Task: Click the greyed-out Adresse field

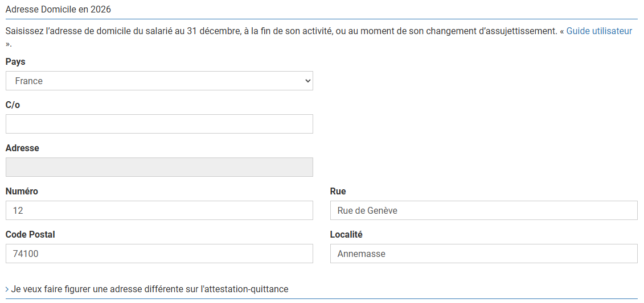Action: coord(159,167)
